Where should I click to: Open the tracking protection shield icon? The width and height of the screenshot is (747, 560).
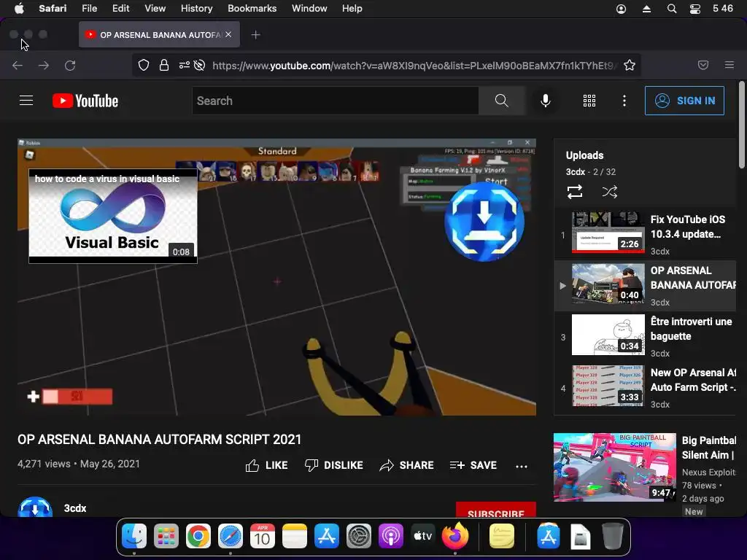(x=144, y=65)
